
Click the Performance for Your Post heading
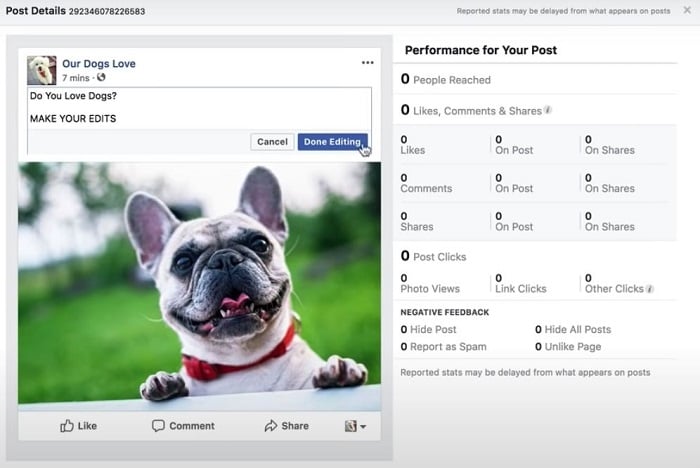pos(481,50)
